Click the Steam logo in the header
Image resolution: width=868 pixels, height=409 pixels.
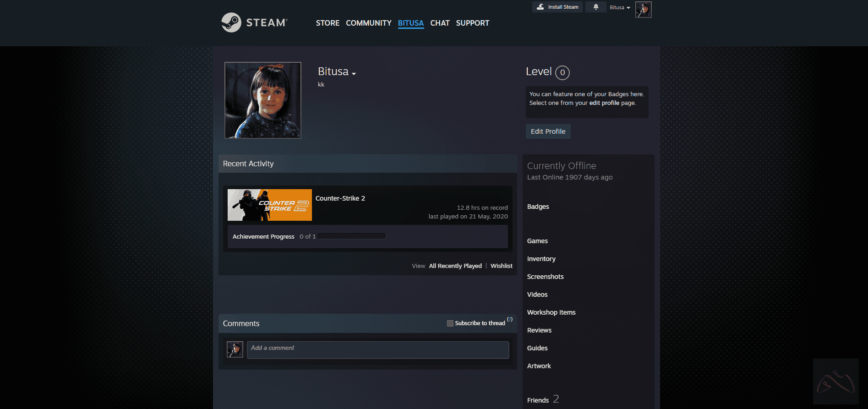click(x=254, y=22)
